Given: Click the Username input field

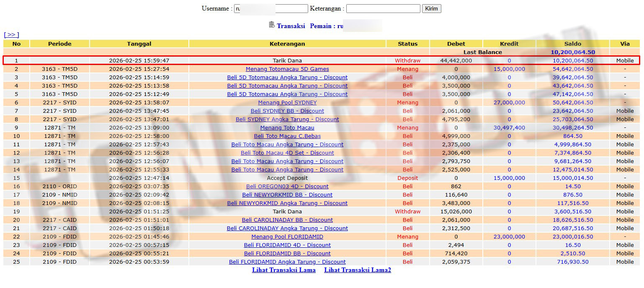Looking at the screenshot, I should point(271,8).
